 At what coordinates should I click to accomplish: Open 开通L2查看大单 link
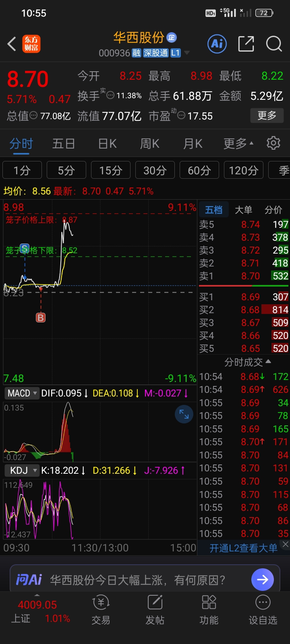pos(243,548)
